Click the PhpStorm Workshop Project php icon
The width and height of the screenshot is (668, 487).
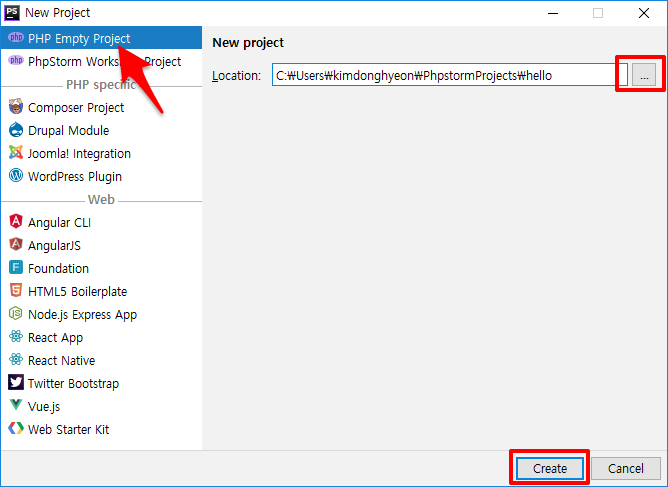tap(16, 61)
